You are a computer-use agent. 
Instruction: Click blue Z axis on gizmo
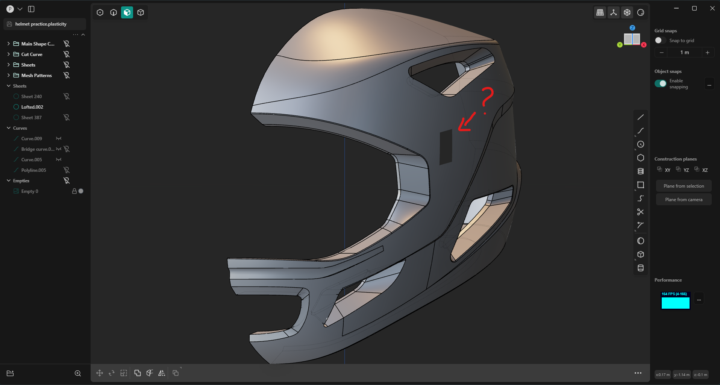pyautogui.click(x=632, y=28)
